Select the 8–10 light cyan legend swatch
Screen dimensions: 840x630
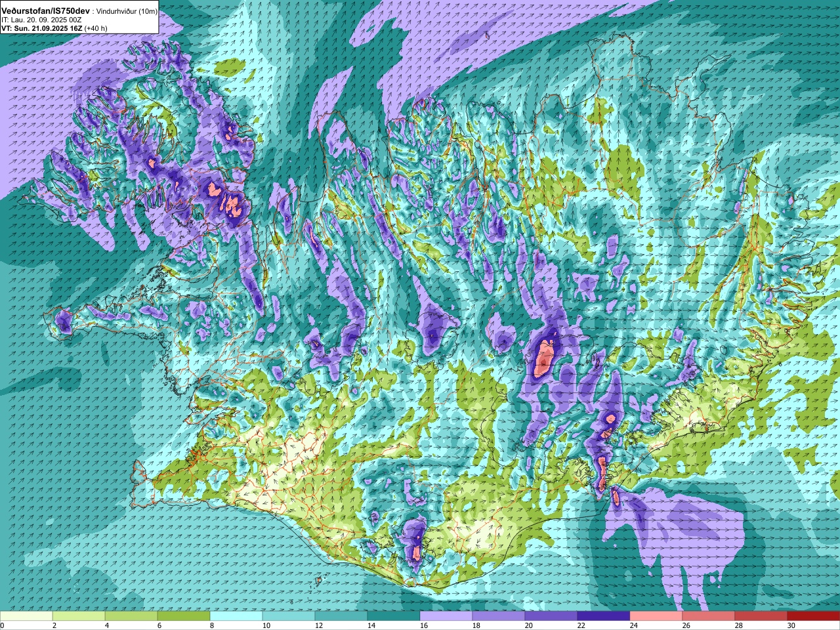coord(236,616)
